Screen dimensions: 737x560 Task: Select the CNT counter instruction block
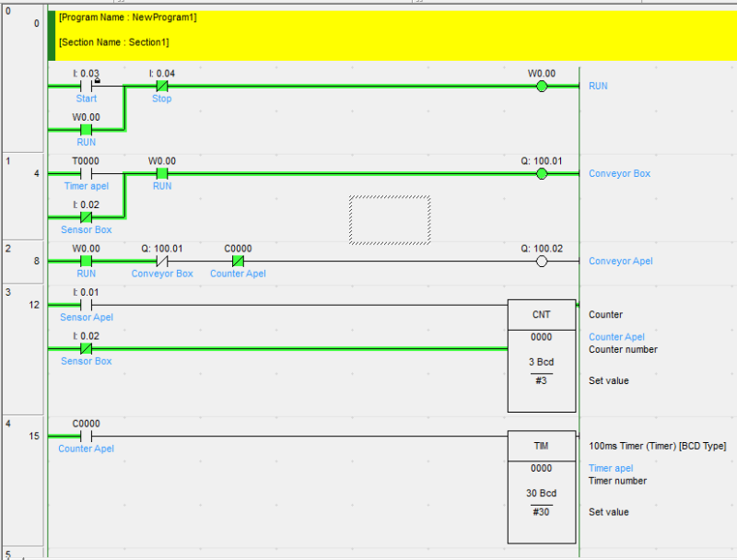tap(542, 356)
